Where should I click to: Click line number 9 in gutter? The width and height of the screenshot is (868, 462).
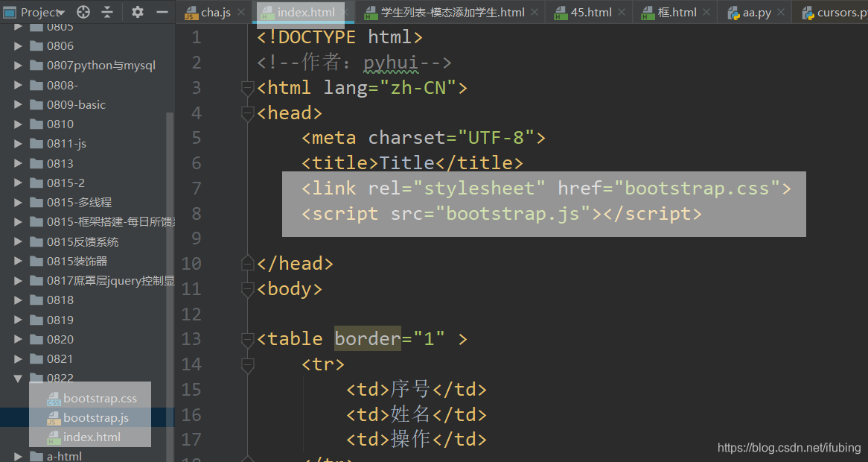(196, 238)
